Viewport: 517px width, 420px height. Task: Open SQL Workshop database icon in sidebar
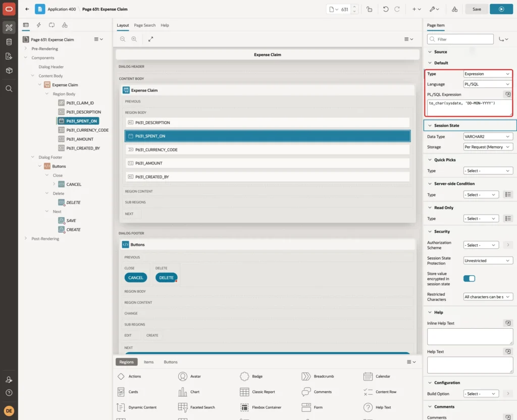9,42
